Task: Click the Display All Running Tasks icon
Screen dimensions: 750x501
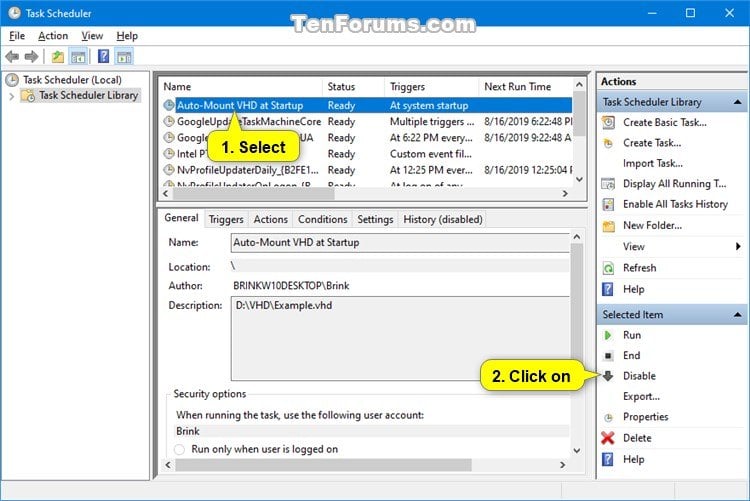Action: [x=608, y=184]
